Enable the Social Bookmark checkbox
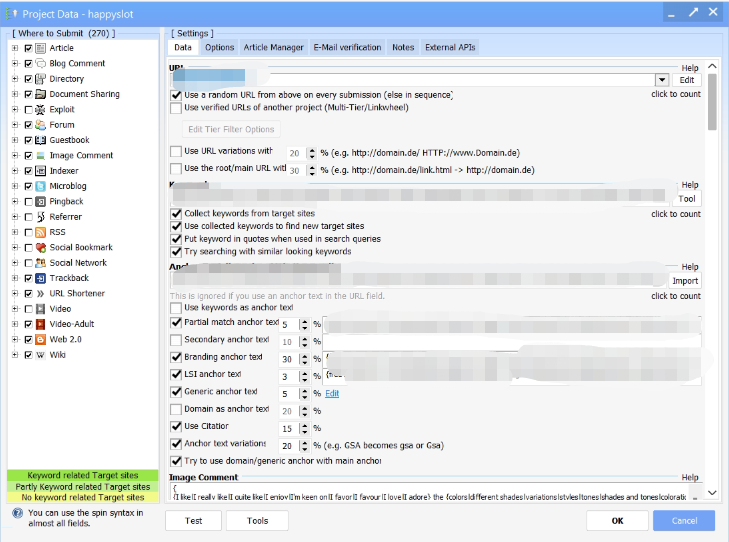This screenshot has width=729, height=542. (x=28, y=247)
